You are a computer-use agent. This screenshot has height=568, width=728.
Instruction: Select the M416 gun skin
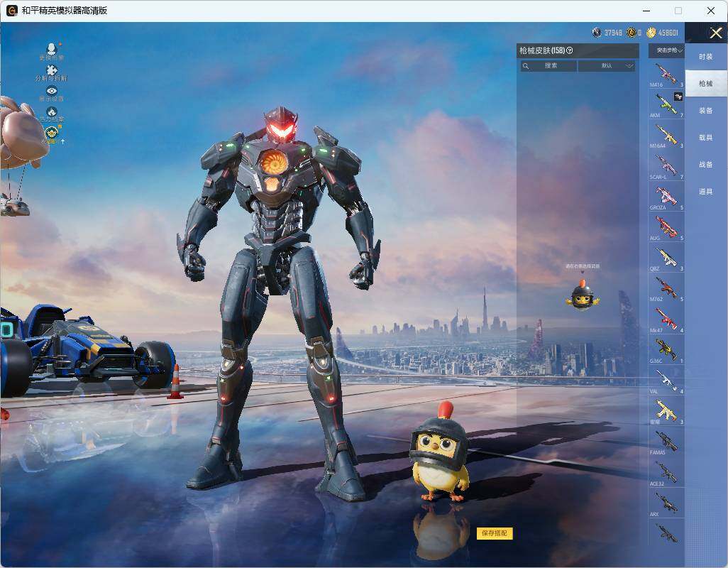[666, 75]
